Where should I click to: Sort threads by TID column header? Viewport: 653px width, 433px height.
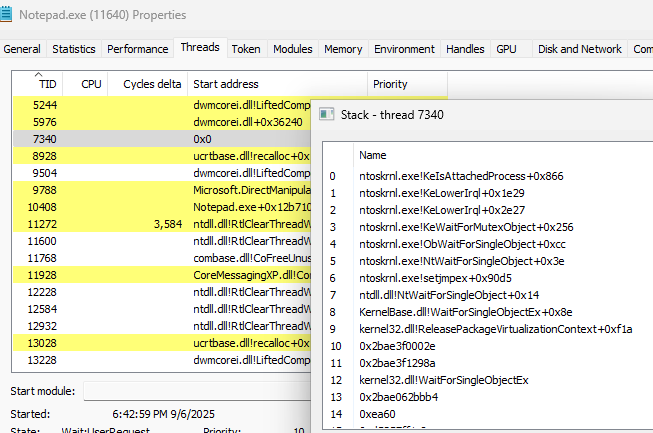[37, 84]
